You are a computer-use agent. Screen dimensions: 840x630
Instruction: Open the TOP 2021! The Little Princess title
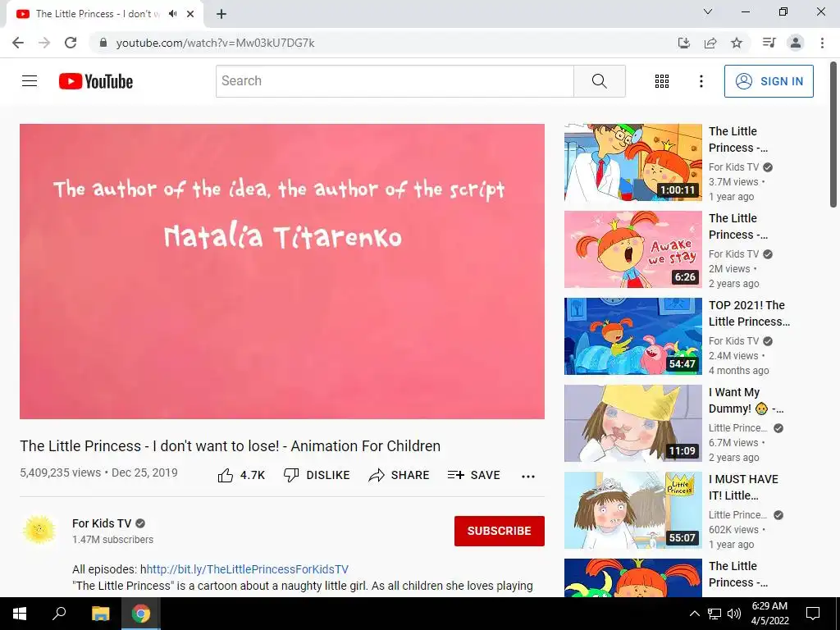click(749, 313)
